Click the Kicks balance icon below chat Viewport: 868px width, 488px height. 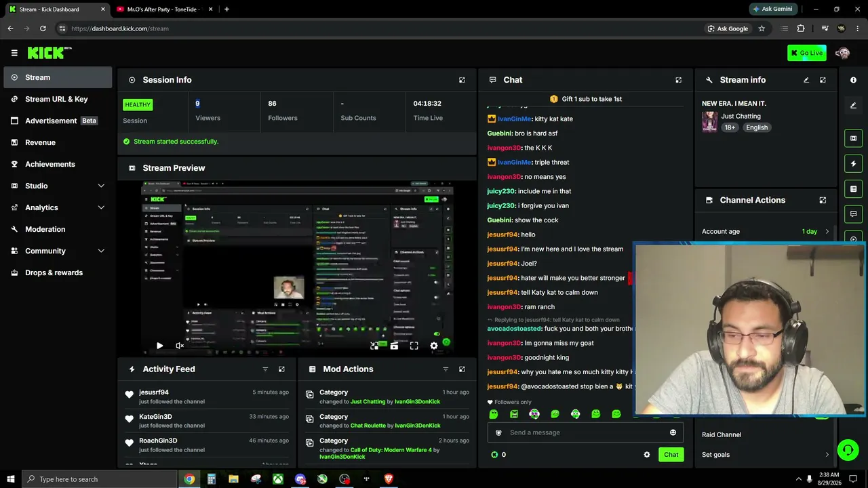click(x=494, y=455)
